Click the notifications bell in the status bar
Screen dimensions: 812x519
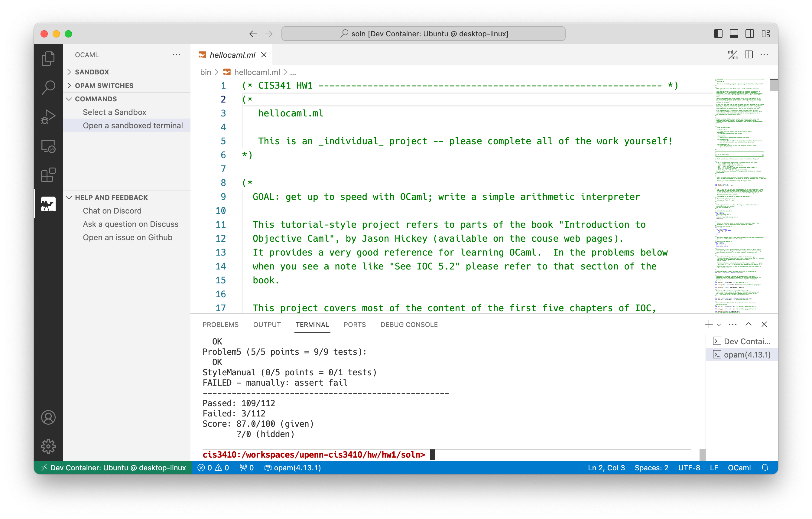click(765, 468)
